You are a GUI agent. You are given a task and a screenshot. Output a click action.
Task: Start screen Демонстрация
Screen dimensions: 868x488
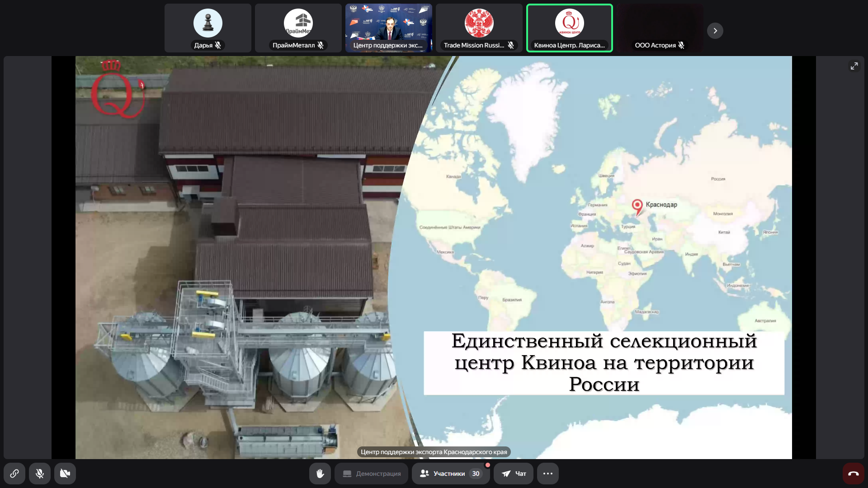[x=372, y=474]
